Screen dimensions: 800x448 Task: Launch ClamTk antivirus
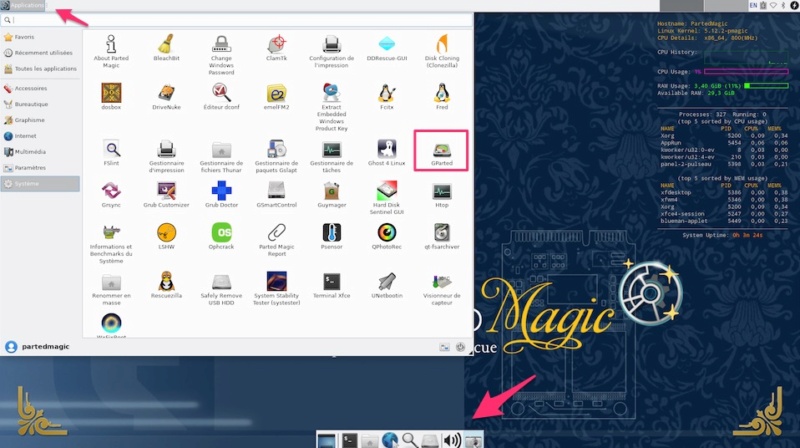click(277, 47)
